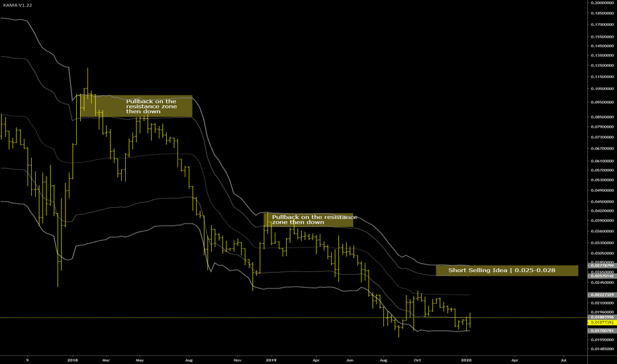Click the yellow current price tag 0.01877392

[601, 322]
